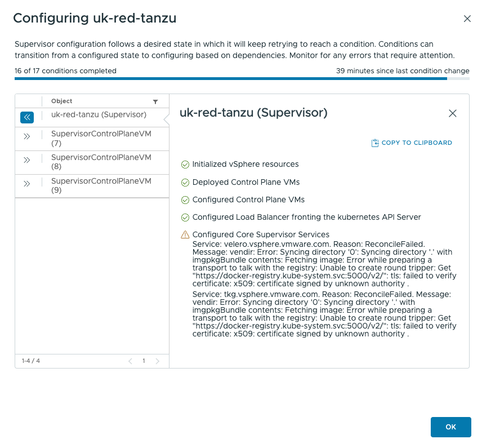This screenshot has height=448, width=482.
Task: Click the previous page arrow in pagination
Action: pos(130,361)
